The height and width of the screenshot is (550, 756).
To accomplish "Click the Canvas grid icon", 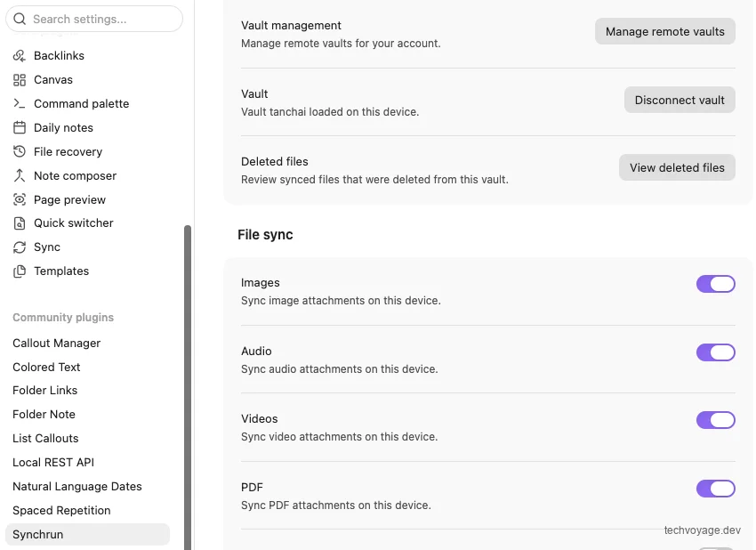I will [20, 79].
